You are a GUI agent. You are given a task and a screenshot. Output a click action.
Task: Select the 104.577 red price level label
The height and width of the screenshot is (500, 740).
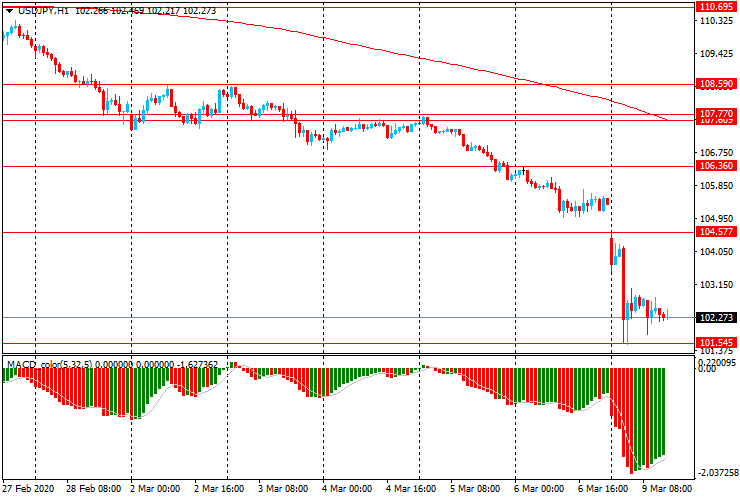[716, 232]
